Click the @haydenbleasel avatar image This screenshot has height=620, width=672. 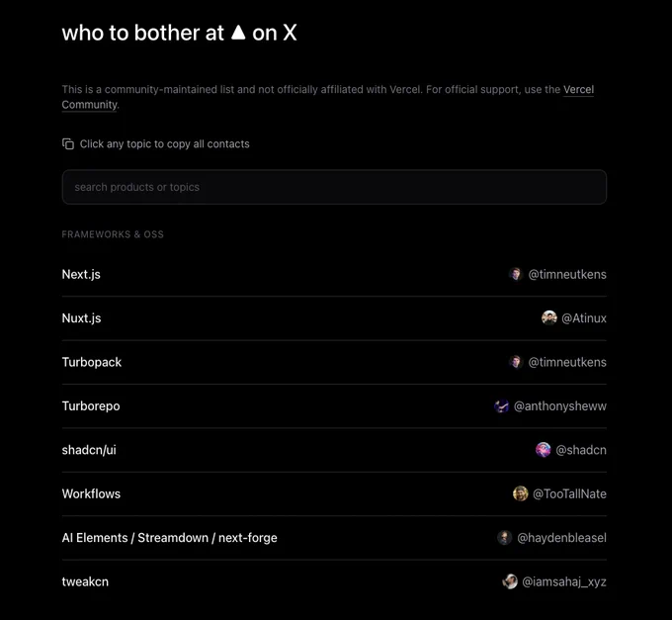pyautogui.click(x=505, y=538)
